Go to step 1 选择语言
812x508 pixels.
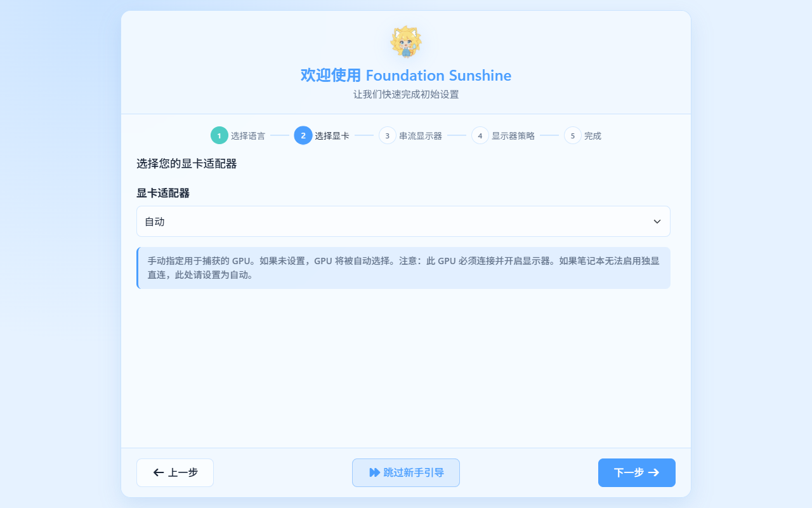239,135
